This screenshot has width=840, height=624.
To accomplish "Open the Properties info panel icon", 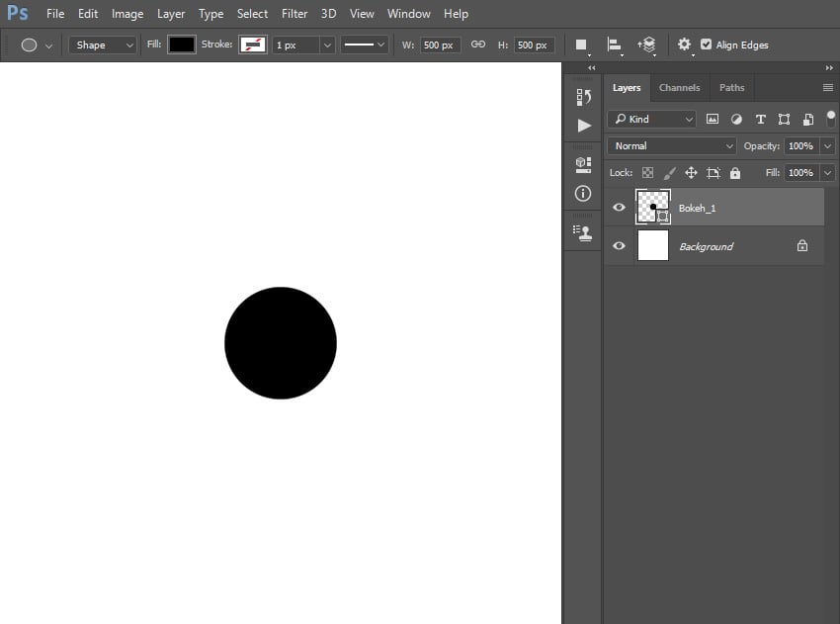I will point(583,193).
